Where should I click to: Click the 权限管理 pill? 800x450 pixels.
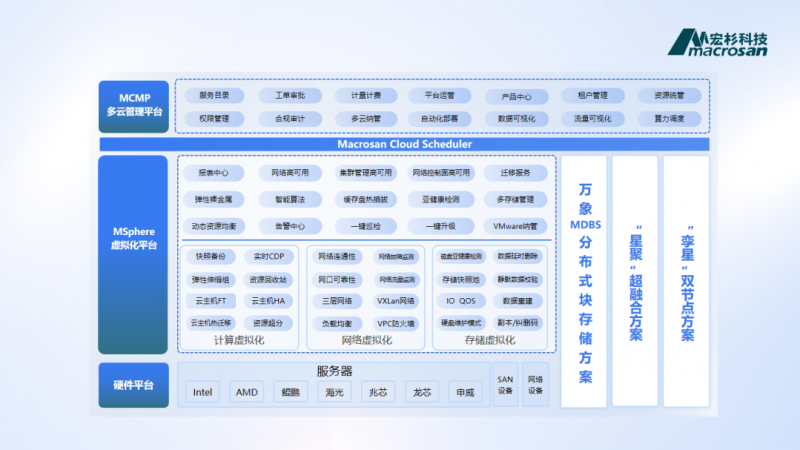[x=214, y=119]
